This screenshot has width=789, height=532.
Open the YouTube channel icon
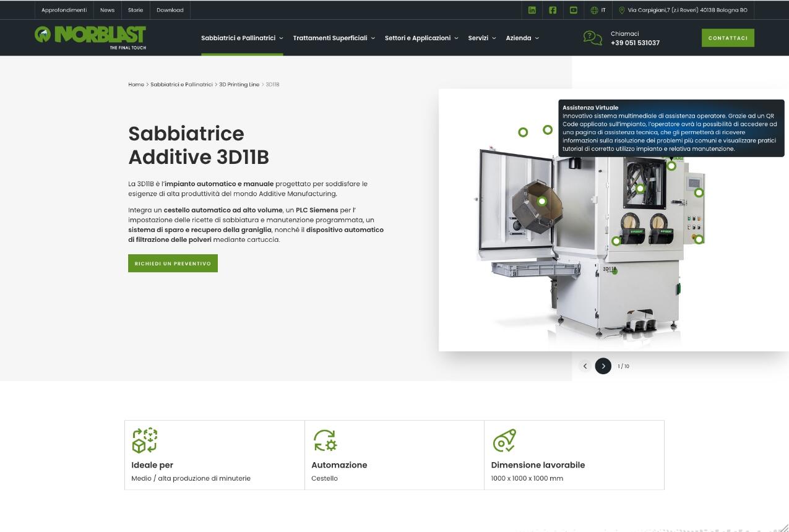tap(573, 10)
